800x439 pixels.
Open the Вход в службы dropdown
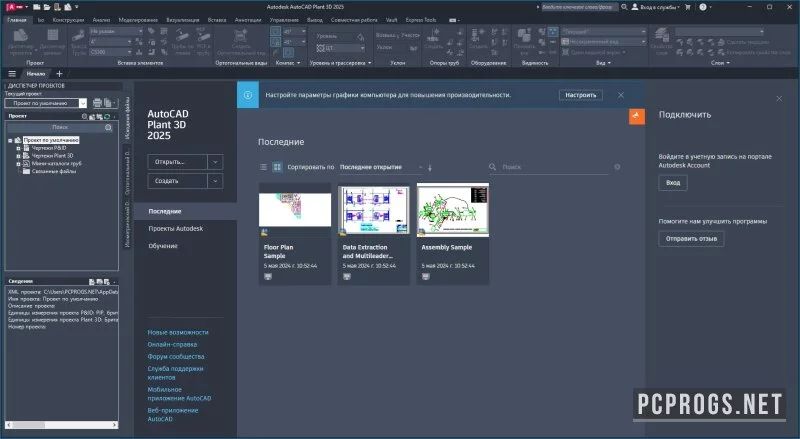(x=656, y=7)
